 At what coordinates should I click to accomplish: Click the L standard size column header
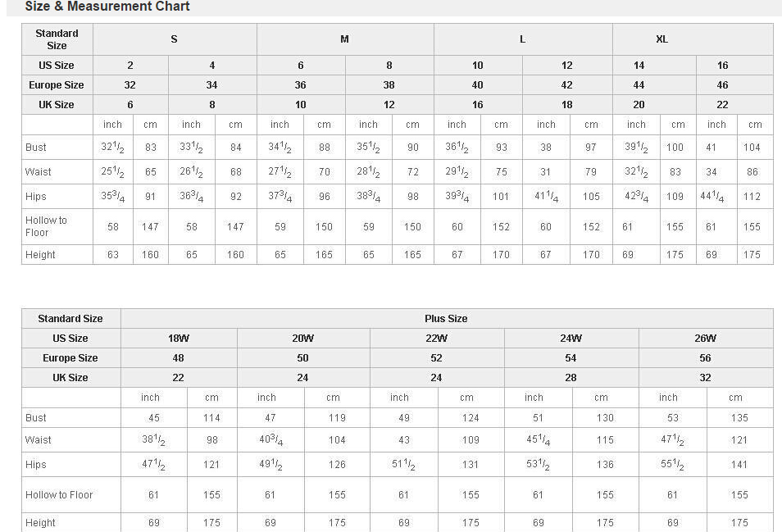[522, 39]
